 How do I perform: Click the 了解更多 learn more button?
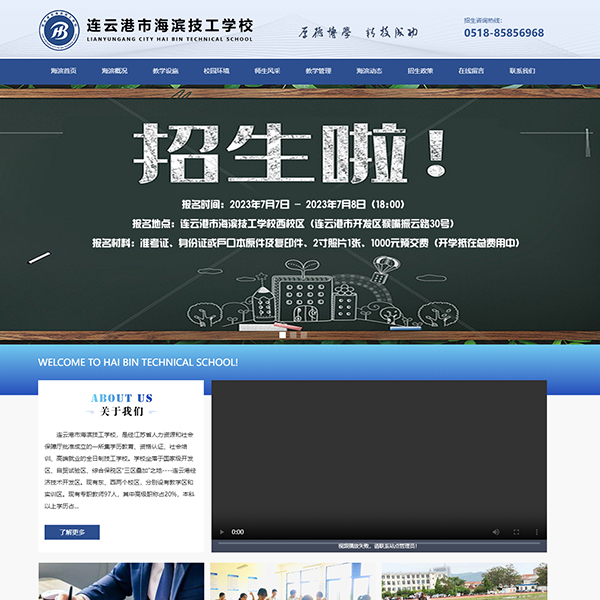[x=72, y=532]
